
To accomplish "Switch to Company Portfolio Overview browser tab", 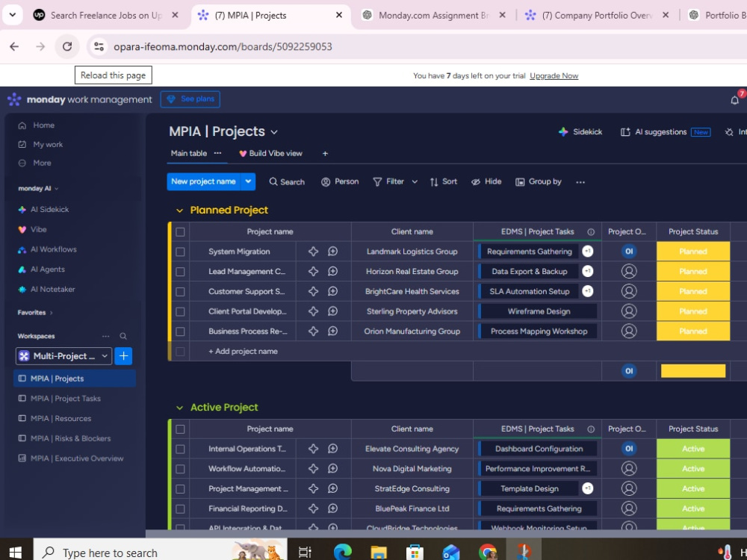I will point(597,15).
